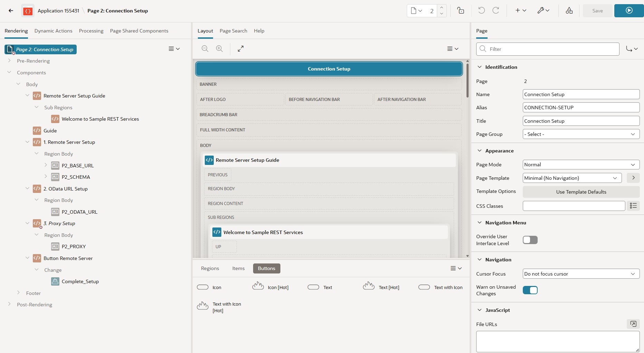Image resolution: width=644 pixels, height=353 pixels.
Task: Open the Utilities wrench menu
Action: 543,11
